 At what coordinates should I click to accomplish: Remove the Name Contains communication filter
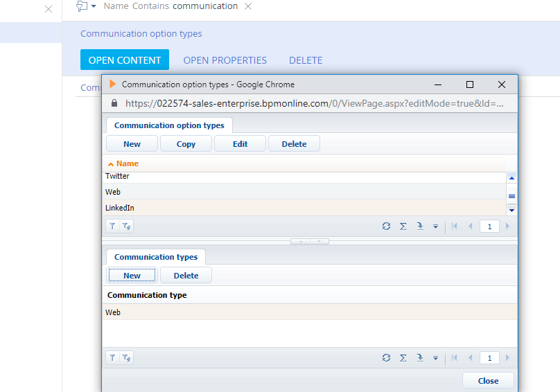coord(248,6)
